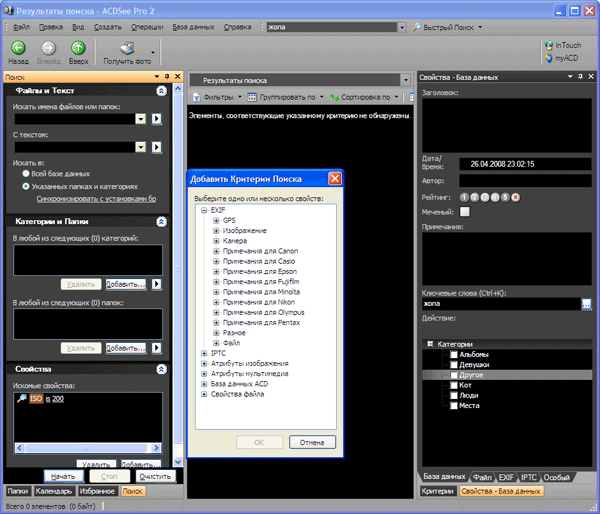The image size is (600, 514).
Task: Click horizontal scrollbar in properties list
Action: click(88, 448)
